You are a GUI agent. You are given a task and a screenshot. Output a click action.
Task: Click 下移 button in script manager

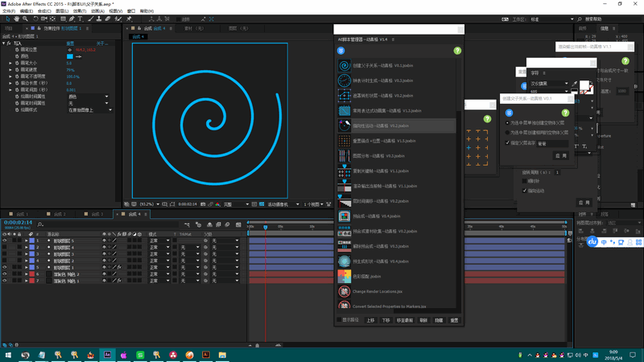pos(386,320)
